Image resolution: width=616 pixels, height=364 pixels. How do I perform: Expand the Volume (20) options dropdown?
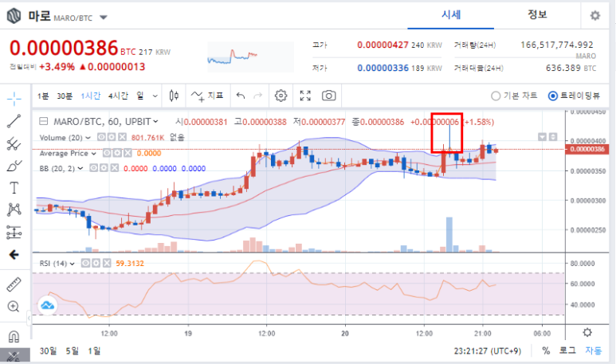point(88,138)
